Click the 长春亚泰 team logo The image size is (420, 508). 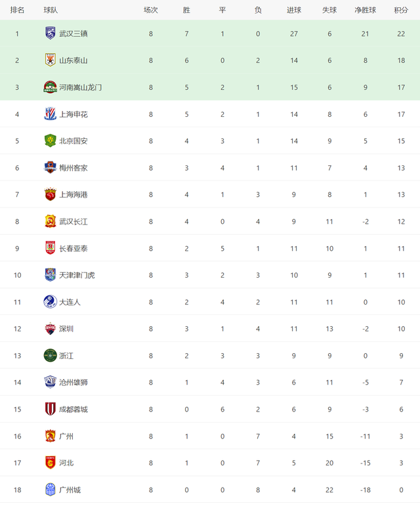tap(50, 248)
